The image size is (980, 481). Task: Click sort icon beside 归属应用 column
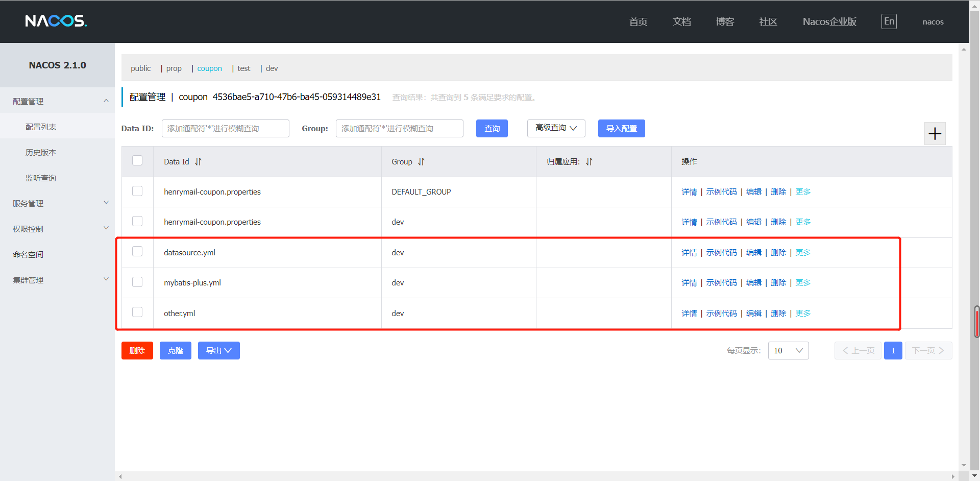tap(589, 162)
